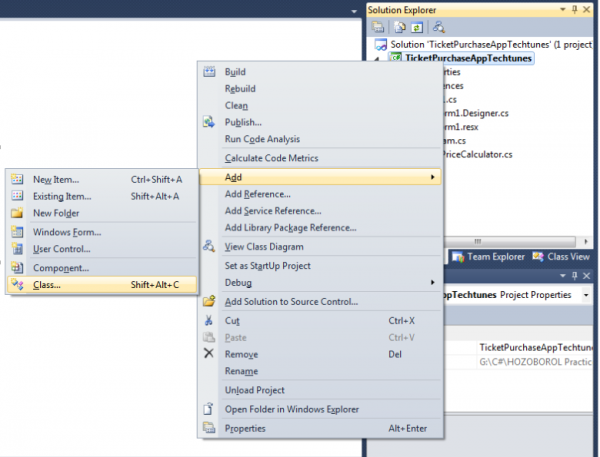This screenshot has height=457, width=600.
Task: Click the project folder path G:\C#\HOZOBOROL value
Action: pos(535,362)
